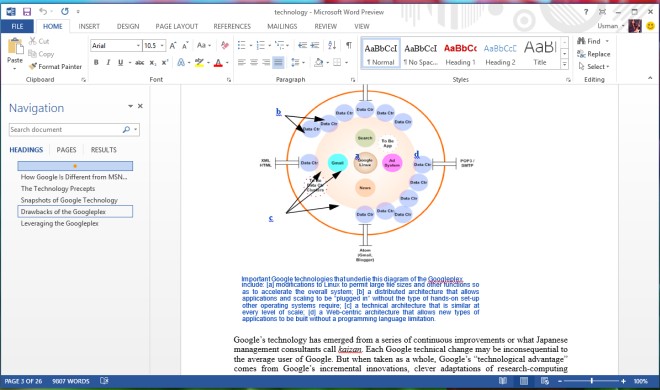This screenshot has width=660, height=390.
Task: Toggle Italic formatting
Action: pyautogui.click(x=108, y=63)
